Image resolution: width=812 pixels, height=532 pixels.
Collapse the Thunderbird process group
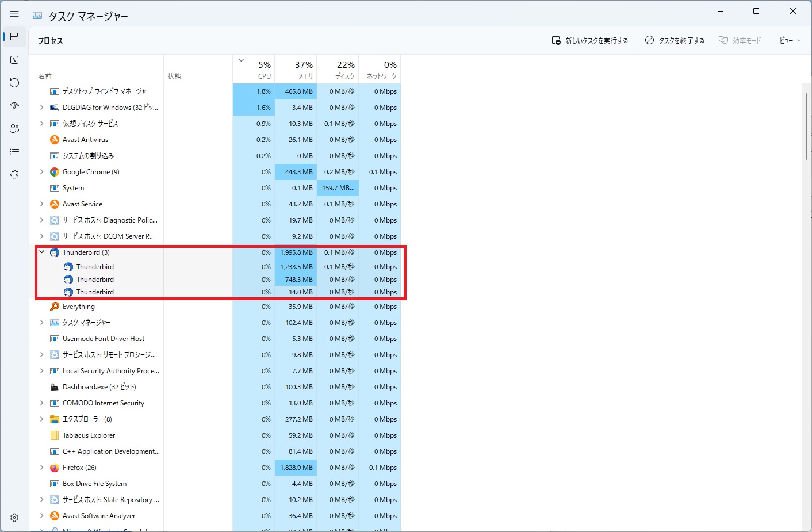click(41, 252)
